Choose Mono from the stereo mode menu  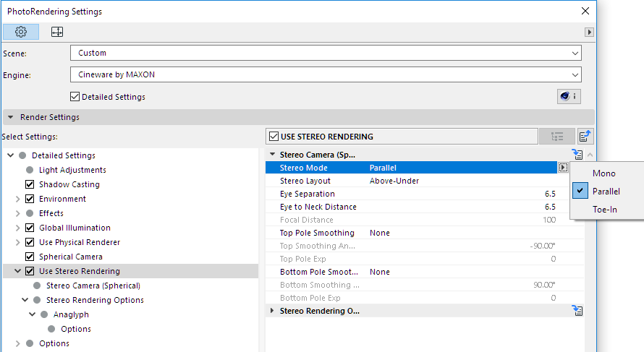pyautogui.click(x=603, y=173)
